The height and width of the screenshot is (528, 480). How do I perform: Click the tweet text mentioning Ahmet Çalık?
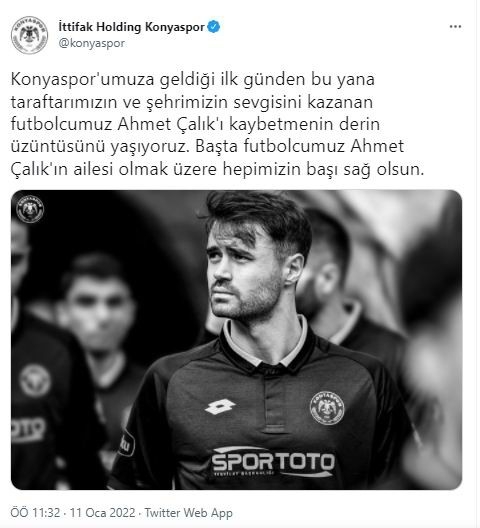point(217,124)
